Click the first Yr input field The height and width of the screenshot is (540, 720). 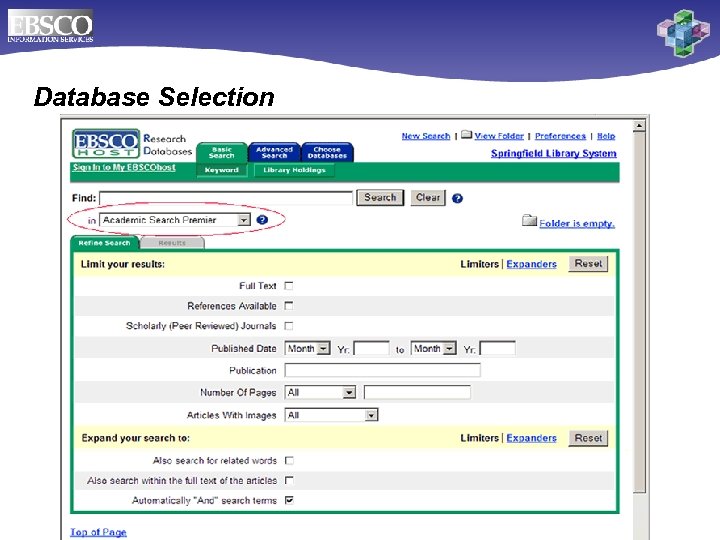(371, 349)
